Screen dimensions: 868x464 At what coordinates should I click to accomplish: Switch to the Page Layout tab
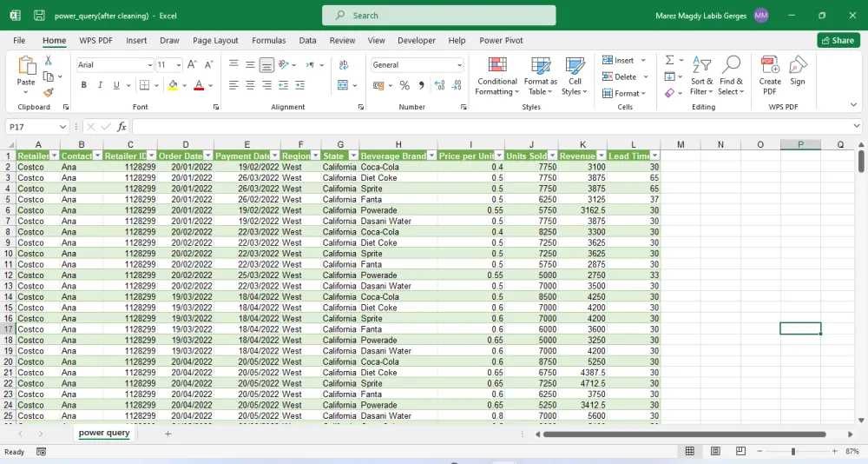pos(215,41)
